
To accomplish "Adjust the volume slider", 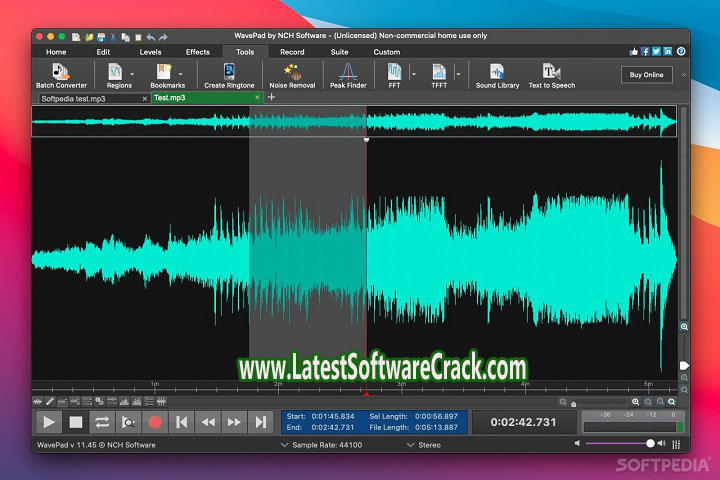I will (x=650, y=443).
